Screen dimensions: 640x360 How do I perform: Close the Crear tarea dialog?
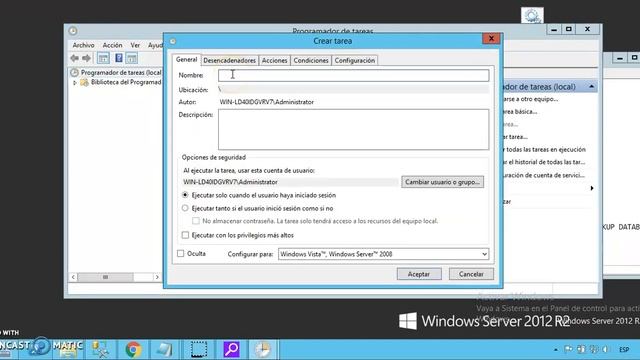point(491,38)
